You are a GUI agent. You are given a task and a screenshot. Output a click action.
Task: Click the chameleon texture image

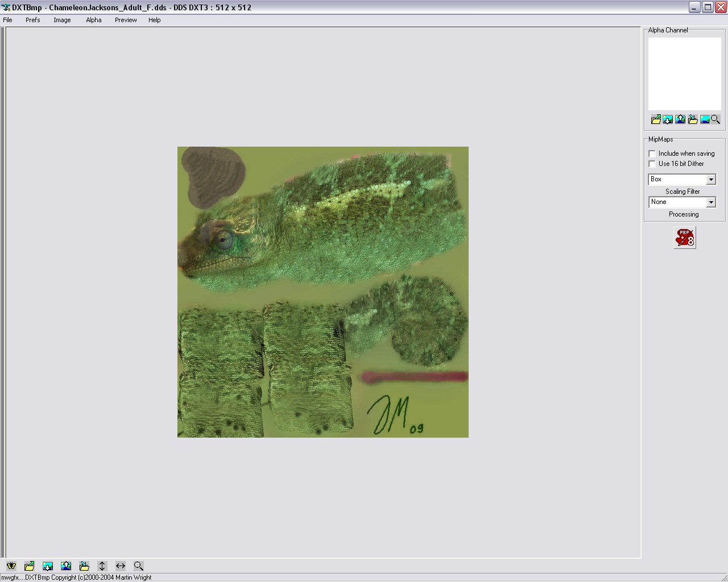click(x=323, y=292)
